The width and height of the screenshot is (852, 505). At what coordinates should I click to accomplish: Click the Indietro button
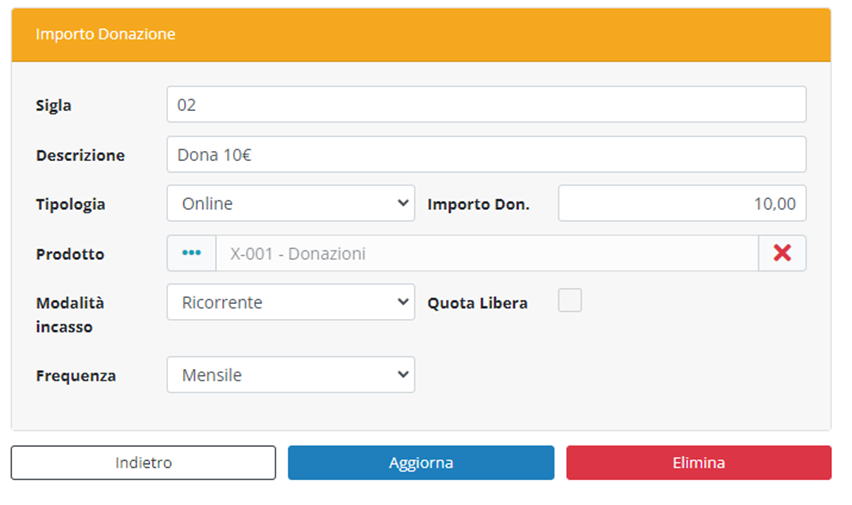(143, 463)
